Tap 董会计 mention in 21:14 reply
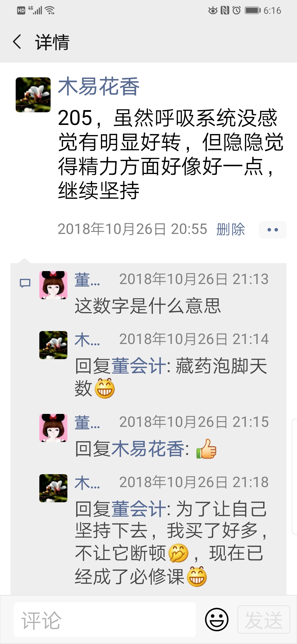 [x=139, y=366]
